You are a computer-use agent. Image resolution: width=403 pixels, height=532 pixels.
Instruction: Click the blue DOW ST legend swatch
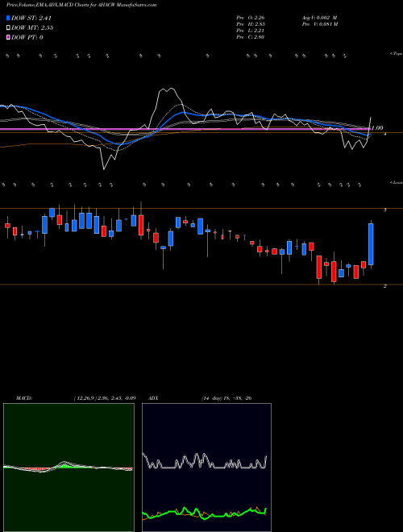(9, 19)
